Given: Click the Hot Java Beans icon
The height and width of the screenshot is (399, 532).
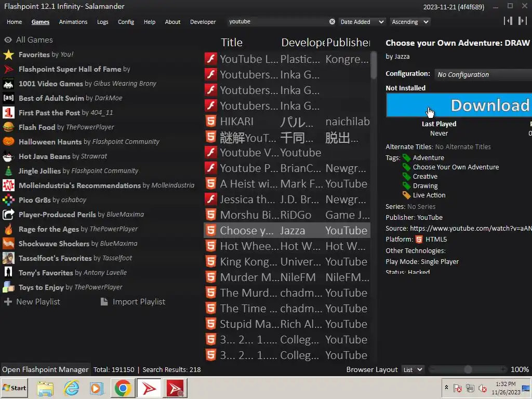Looking at the screenshot, I should 8,156.
